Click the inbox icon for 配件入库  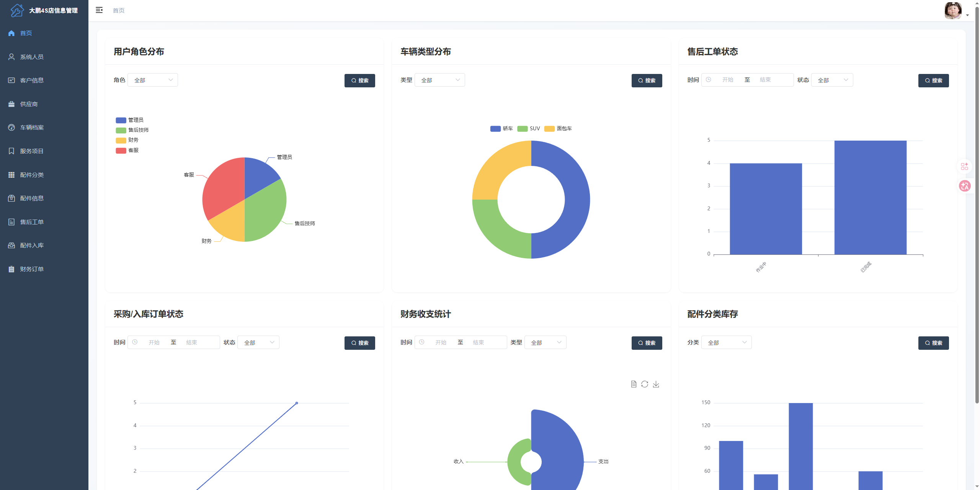(11, 245)
